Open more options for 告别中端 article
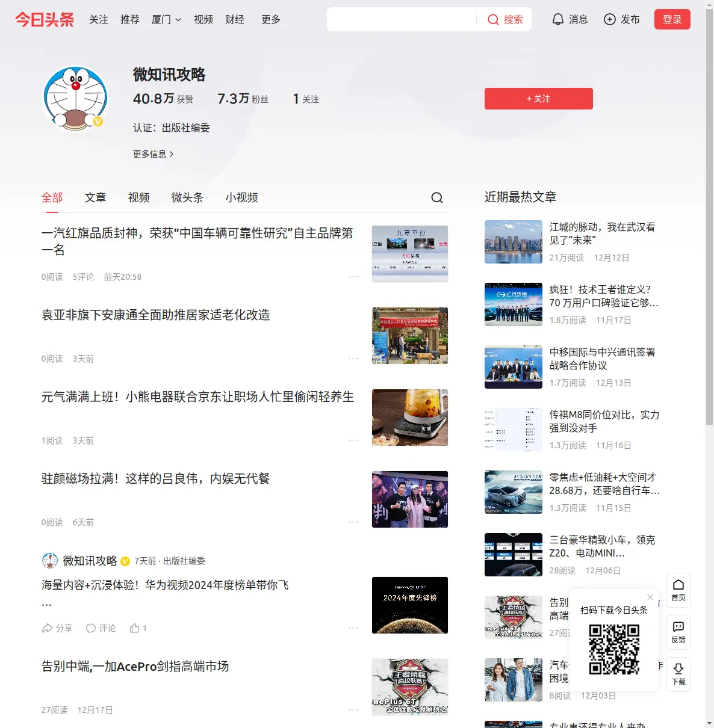714x728 pixels. click(353, 710)
